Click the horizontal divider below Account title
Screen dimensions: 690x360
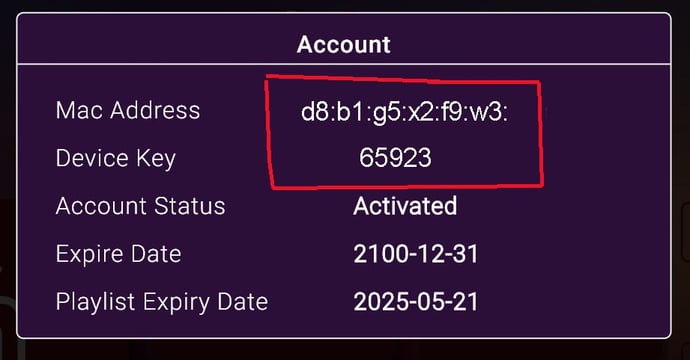344,64
